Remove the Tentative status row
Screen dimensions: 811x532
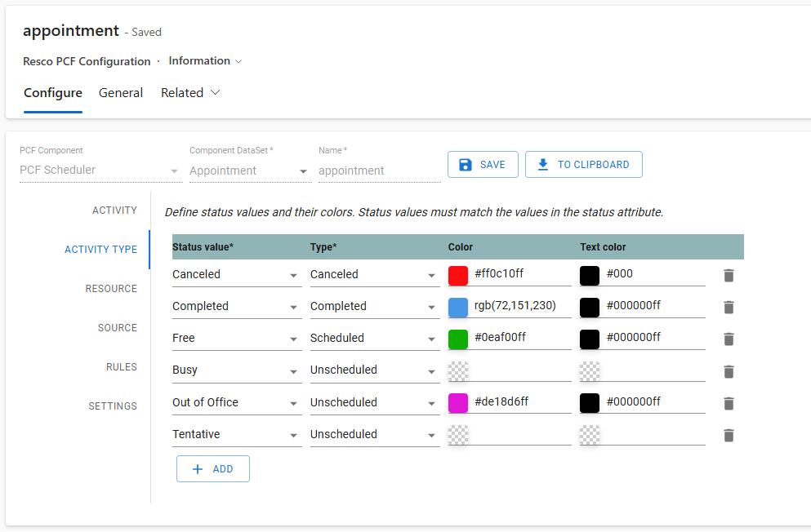tap(729, 436)
